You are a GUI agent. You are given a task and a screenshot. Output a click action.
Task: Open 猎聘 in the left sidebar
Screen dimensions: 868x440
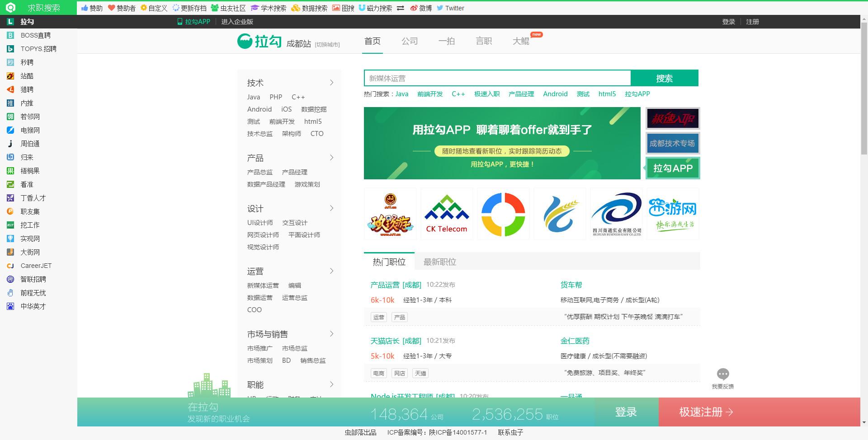point(28,89)
